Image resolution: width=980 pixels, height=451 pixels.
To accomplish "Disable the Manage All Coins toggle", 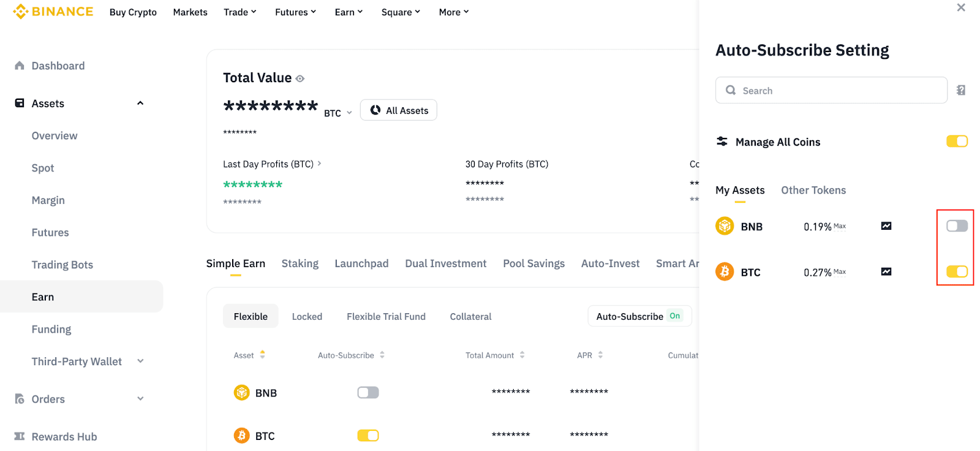I will [957, 142].
